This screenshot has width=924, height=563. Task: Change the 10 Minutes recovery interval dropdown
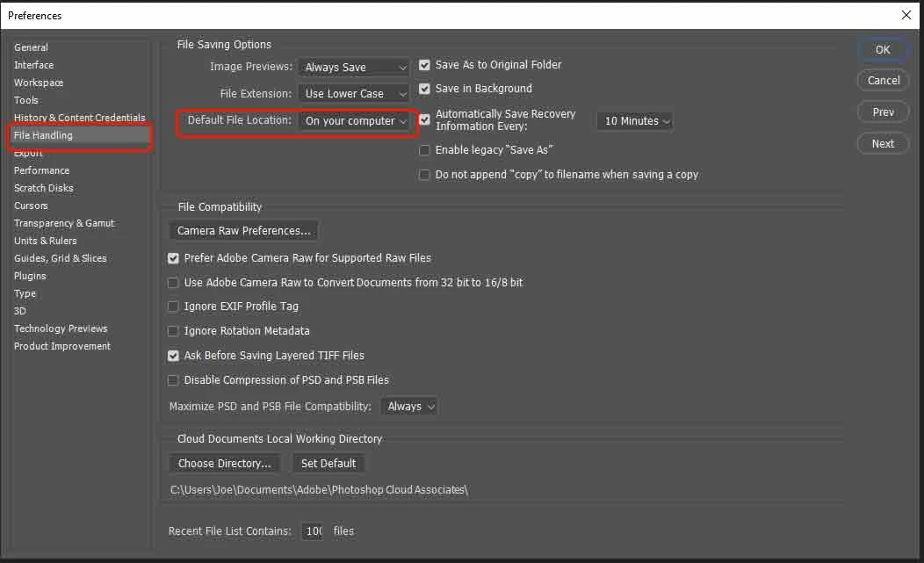pos(635,121)
